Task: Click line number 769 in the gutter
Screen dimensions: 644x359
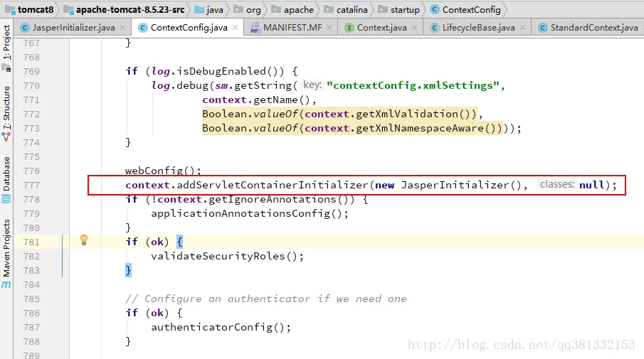Action: click(31, 71)
